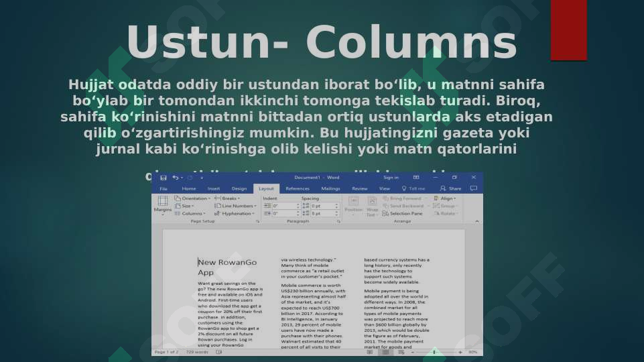Click the zoom in plus button
Screen dimensions: 644x362
(x=460, y=352)
